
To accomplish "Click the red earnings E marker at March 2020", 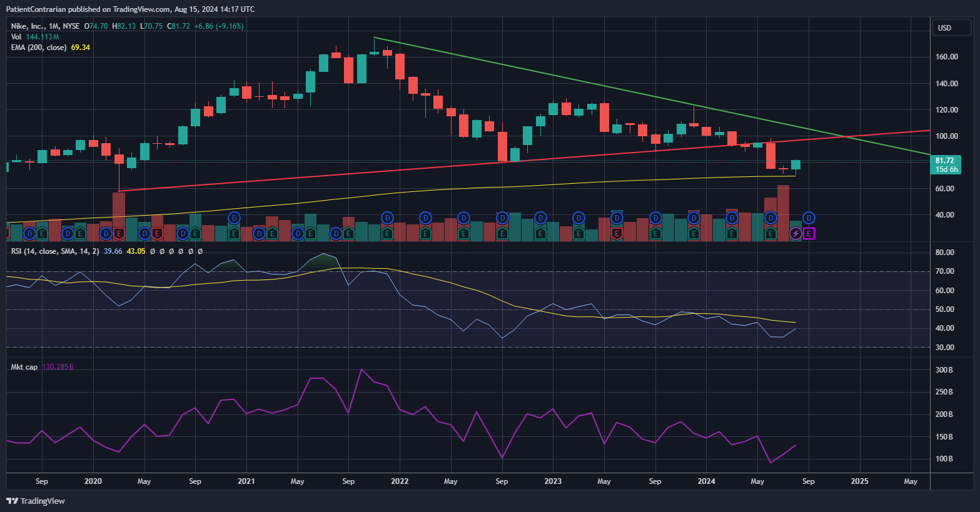I will coord(119,234).
